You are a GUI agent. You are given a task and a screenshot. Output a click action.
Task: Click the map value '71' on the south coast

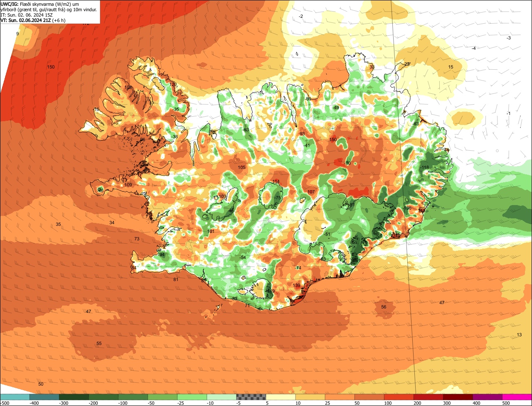click(x=247, y=306)
